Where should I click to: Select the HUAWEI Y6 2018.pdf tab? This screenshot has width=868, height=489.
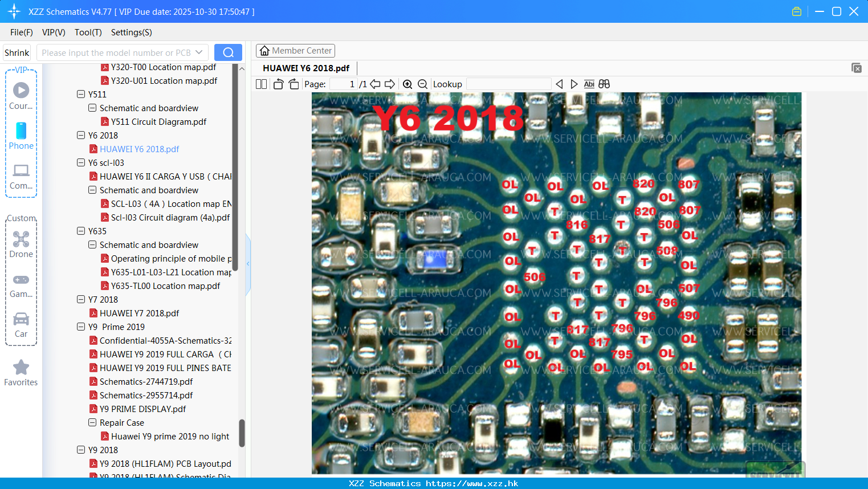tap(306, 68)
